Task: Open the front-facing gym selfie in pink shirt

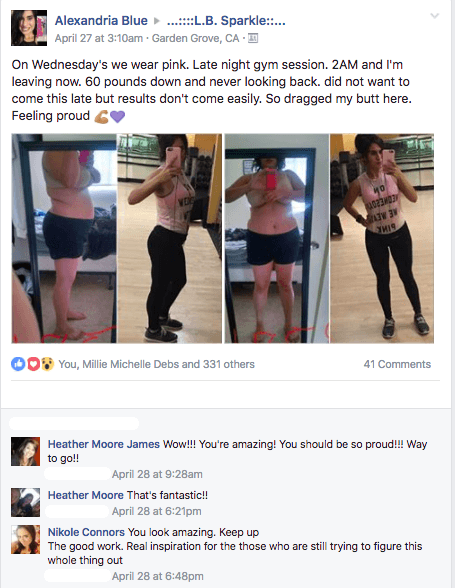Action: tap(382, 238)
